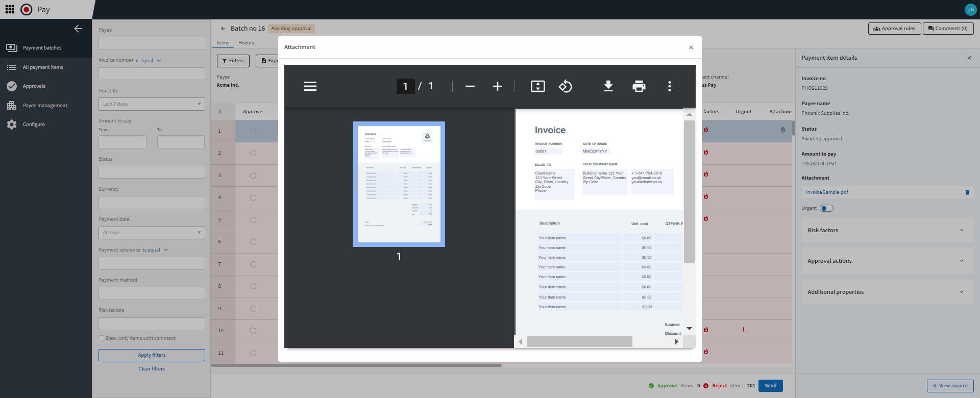
Task: Open Payment date All time dropdown
Action: [152, 233]
